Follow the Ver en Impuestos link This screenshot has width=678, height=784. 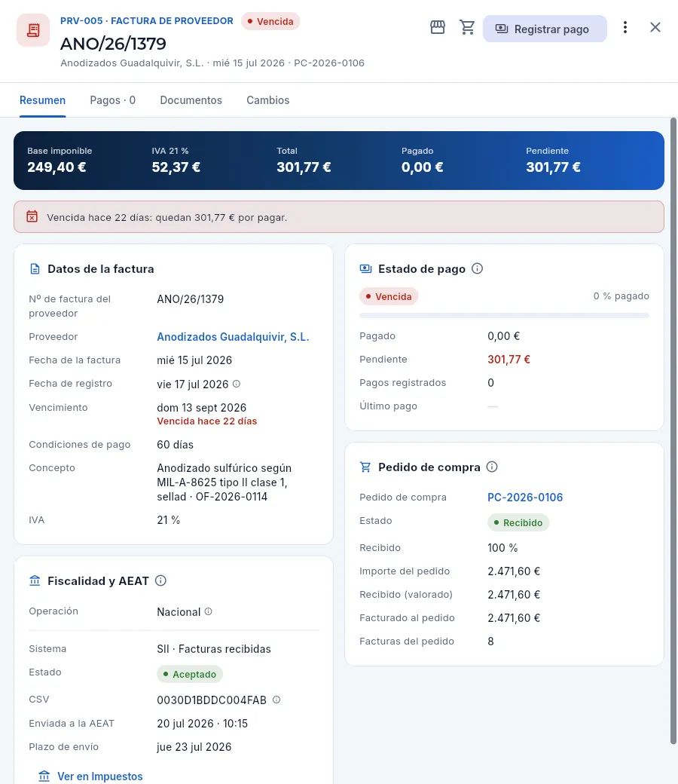point(91,776)
